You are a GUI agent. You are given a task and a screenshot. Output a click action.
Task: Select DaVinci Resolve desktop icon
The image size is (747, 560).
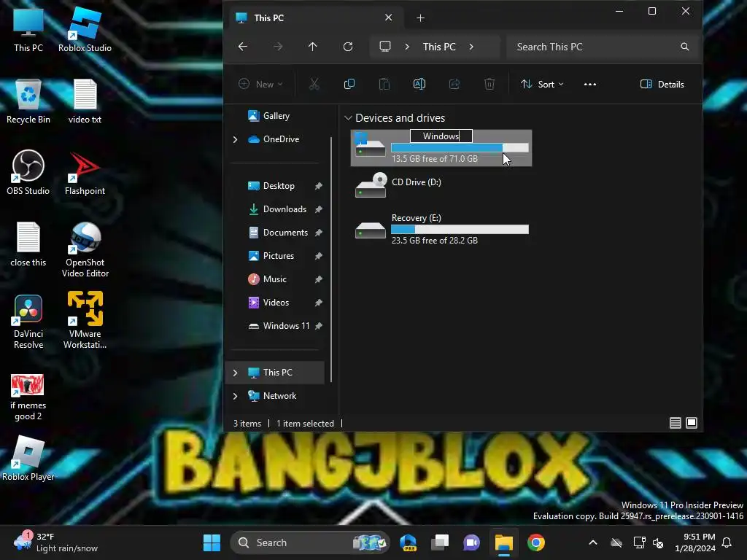[x=28, y=322]
